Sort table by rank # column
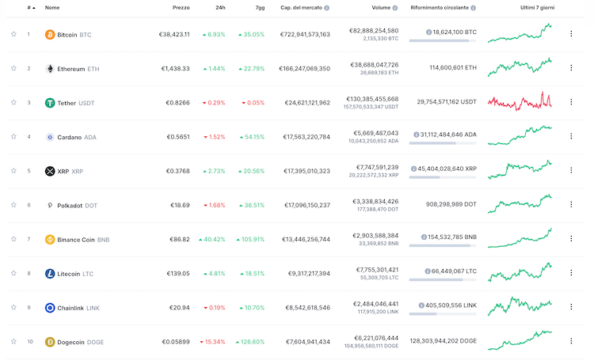The width and height of the screenshot is (594, 364). (31, 8)
